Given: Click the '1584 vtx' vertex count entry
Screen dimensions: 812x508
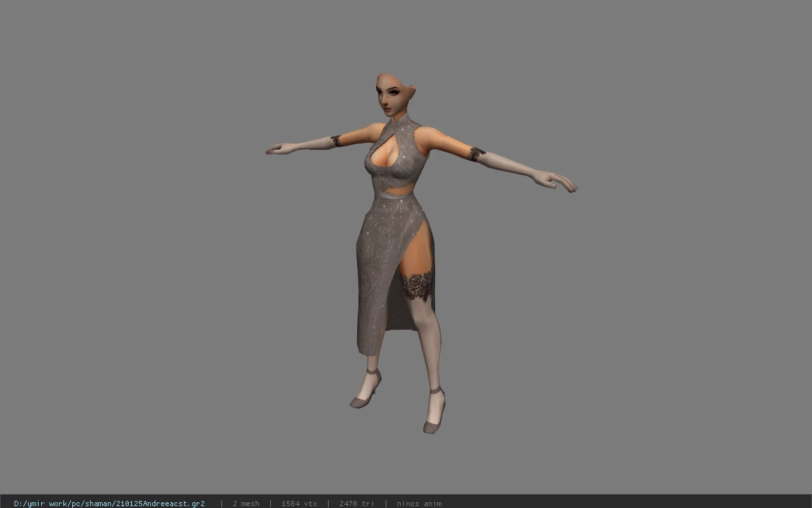Looking at the screenshot, I should pos(299,504).
